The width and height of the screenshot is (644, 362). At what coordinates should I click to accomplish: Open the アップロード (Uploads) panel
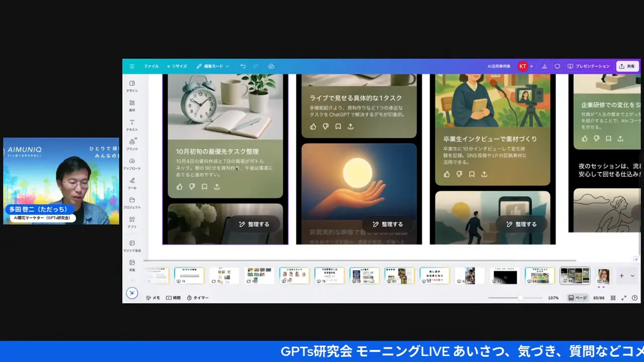tap(132, 163)
